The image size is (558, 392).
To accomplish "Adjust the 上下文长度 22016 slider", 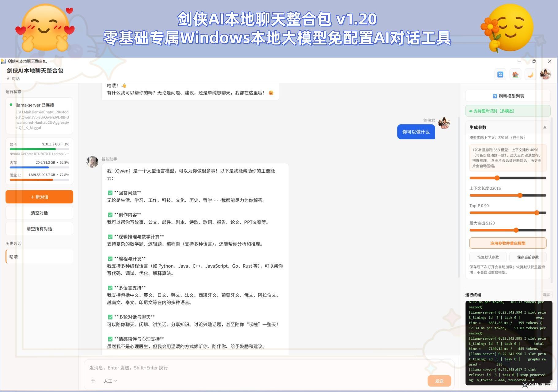I will coord(508,195).
